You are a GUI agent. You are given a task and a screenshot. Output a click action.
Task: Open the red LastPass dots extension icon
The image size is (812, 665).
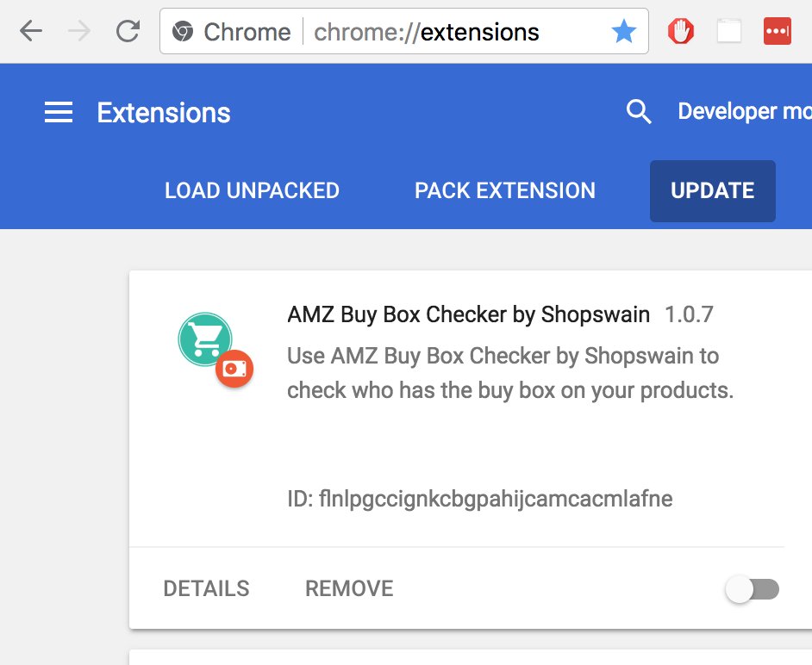(778, 32)
